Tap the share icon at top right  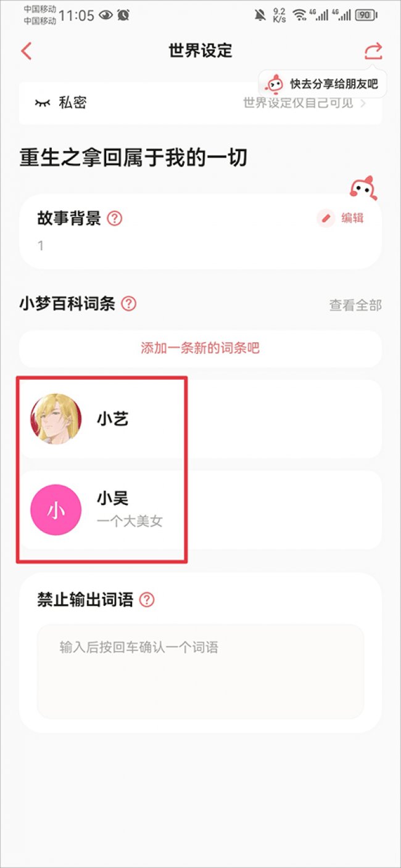(x=373, y=51)
